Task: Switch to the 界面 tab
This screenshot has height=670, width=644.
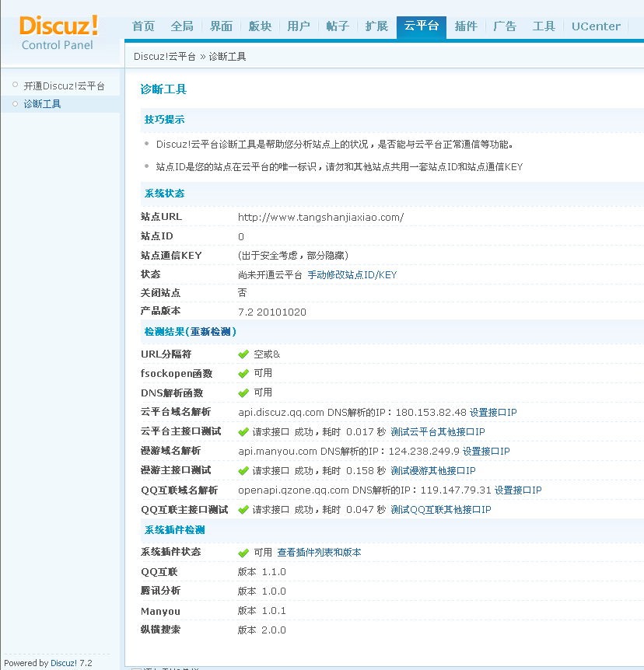Action: pyautogui.click(x=221, y=26)
